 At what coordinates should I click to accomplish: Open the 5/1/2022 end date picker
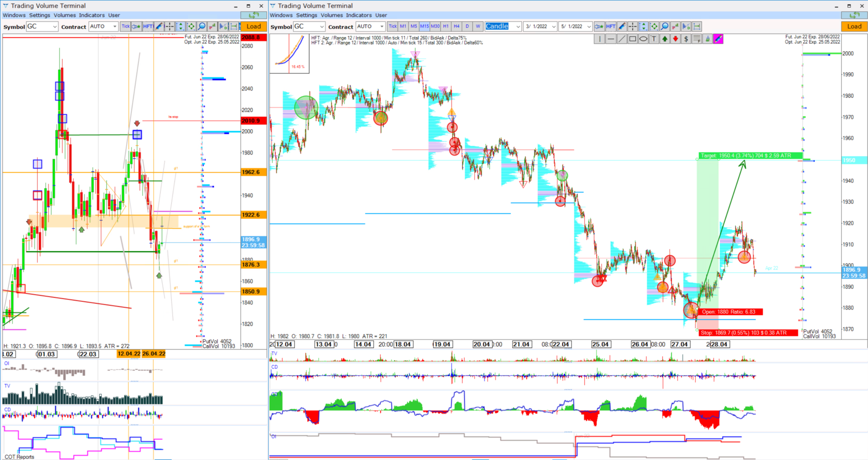coord(576,26)
